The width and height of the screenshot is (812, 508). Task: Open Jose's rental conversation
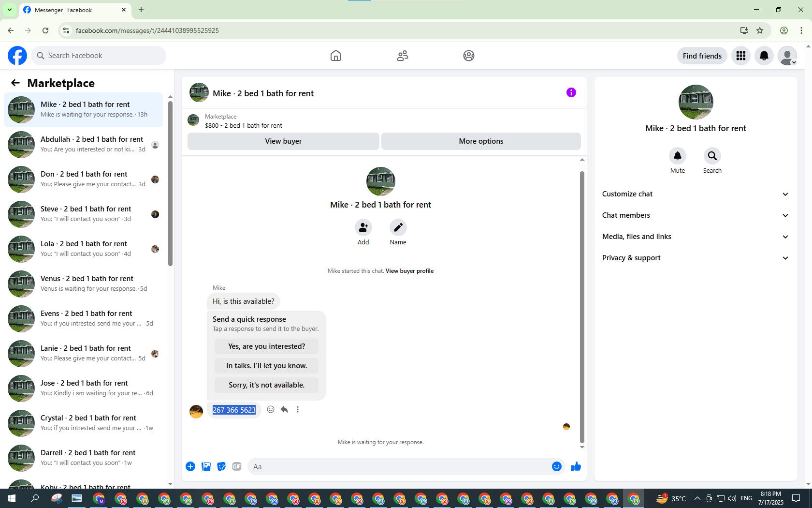coord(84,388)
